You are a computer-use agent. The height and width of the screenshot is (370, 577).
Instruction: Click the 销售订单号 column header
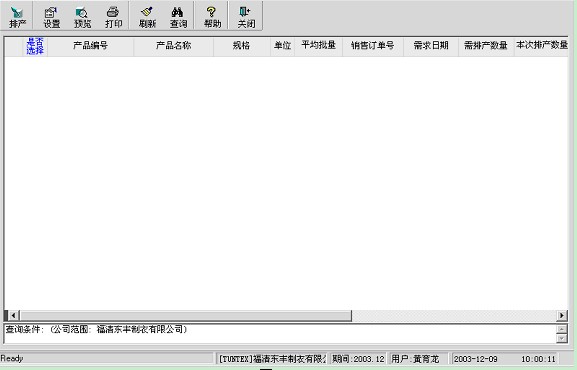click(x=372, y=46)
